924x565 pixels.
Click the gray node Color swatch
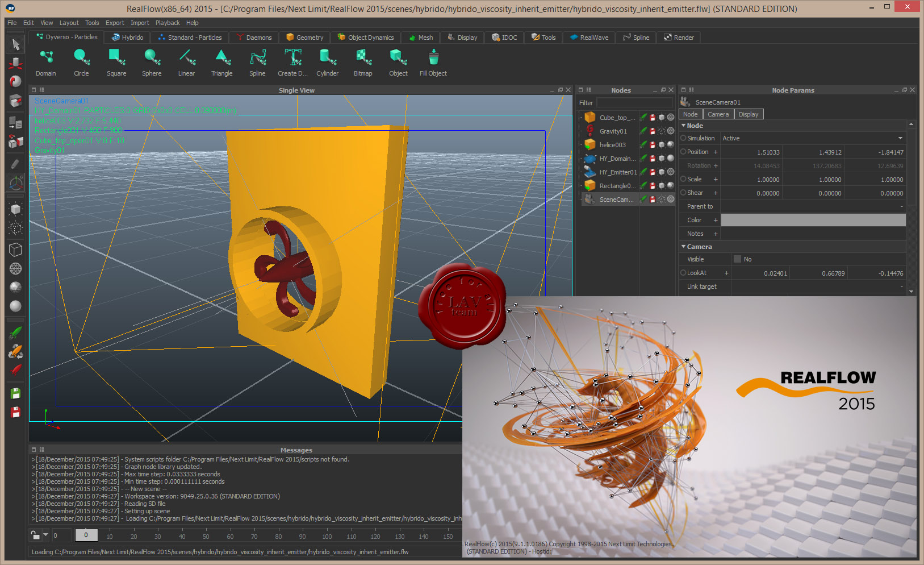(813, 220)
